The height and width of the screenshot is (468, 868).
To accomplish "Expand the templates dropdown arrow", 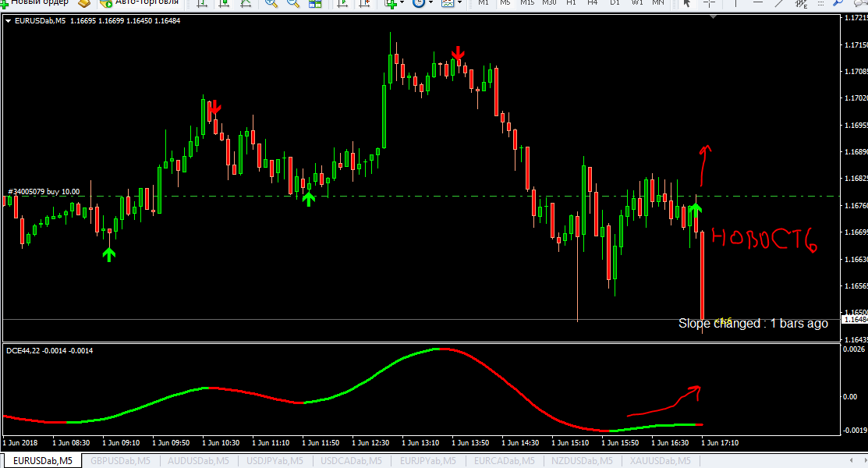I will pyautogui.click(x=459, y=3).
